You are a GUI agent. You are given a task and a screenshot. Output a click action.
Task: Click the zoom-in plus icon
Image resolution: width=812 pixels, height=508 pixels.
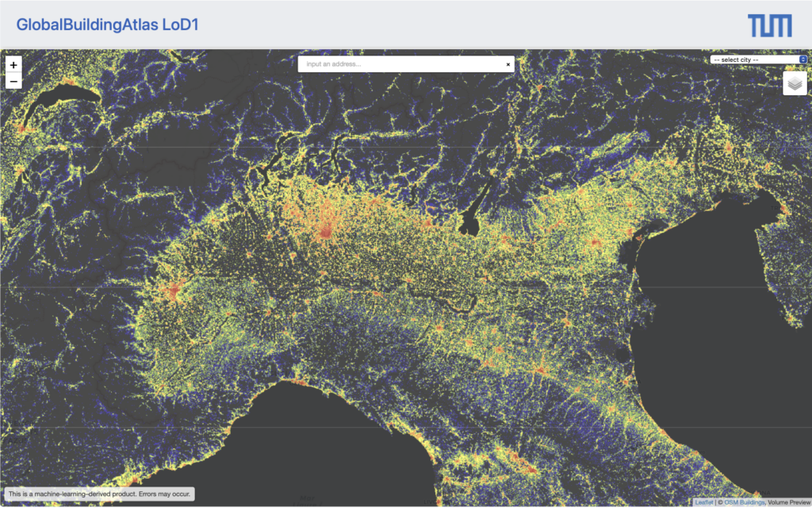pos(13,63)
